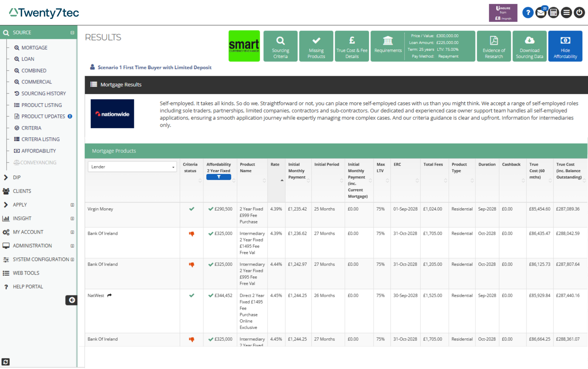Expand the ADMINISTRATION section plus icon

click(x=72, y=246)
